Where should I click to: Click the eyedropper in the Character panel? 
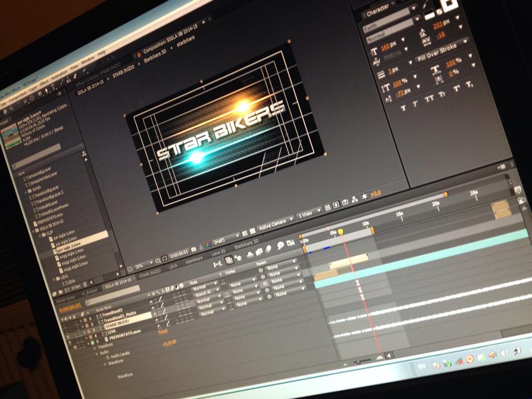pos(426,4)
